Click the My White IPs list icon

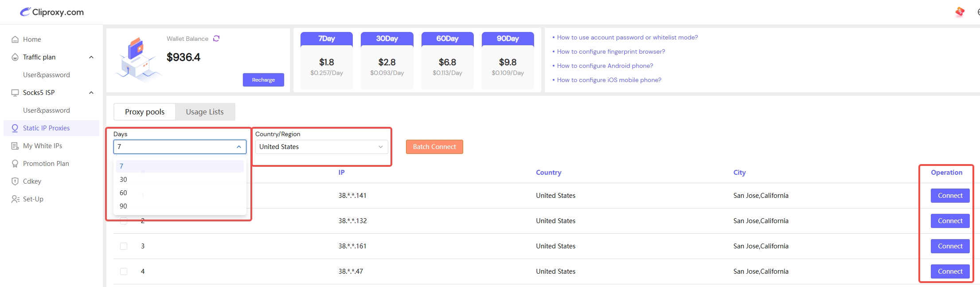[15, 146]
